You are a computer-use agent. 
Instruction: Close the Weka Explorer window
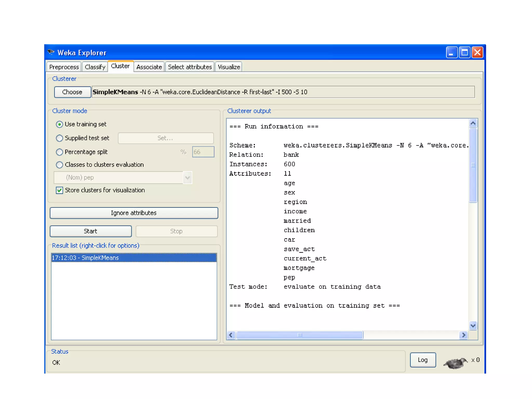coord(477,52)
